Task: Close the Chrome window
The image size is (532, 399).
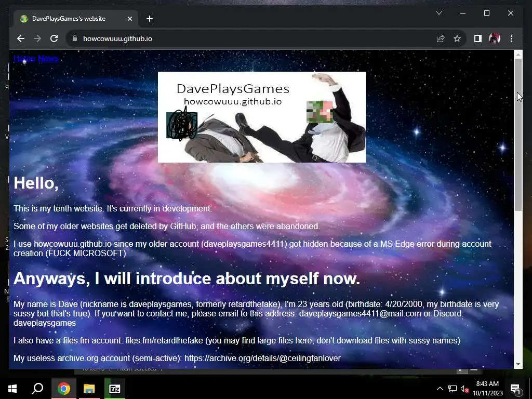Action: point(511,13)
